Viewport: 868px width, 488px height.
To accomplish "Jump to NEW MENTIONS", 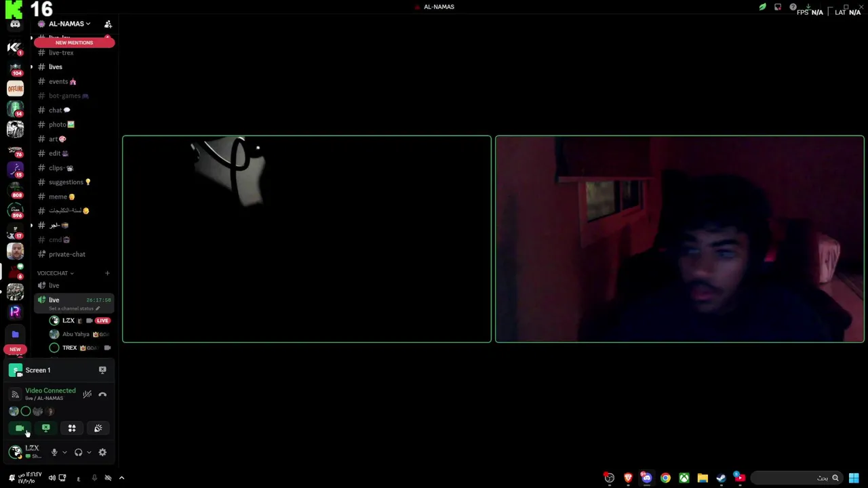I will click(x=74, y=43).
